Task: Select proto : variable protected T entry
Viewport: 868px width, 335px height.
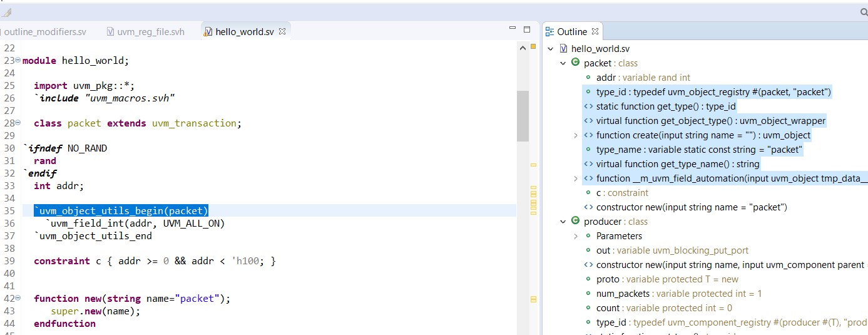Action: (667, 279)
